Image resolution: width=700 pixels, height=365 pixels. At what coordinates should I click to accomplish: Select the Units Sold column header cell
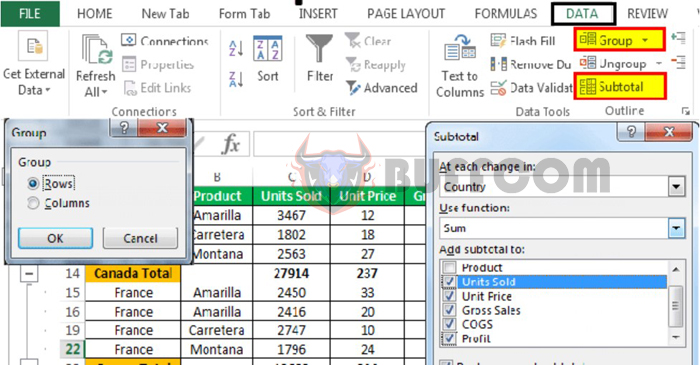(291, 196)
